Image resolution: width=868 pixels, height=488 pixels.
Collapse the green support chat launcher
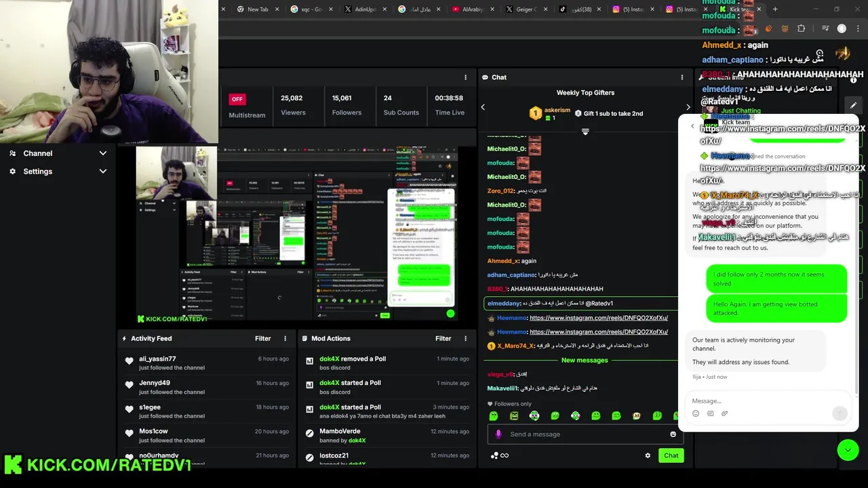(x=848, y=450)
